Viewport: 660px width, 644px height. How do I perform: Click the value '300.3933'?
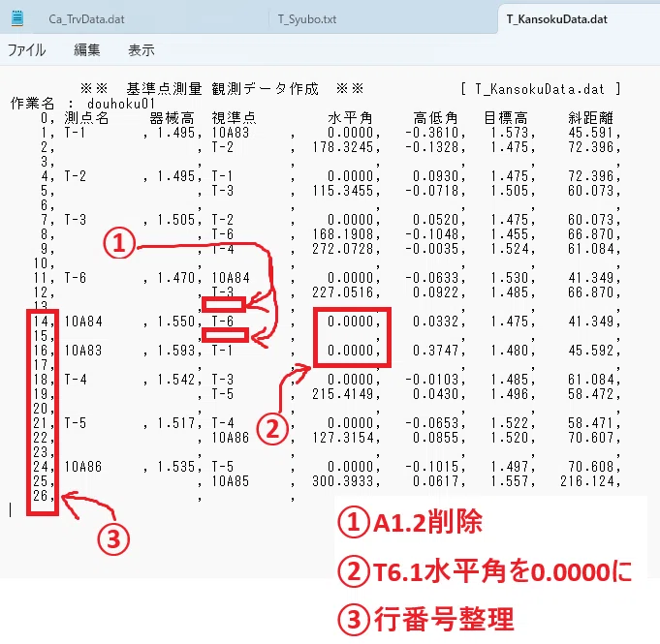[x=343, y=481]
